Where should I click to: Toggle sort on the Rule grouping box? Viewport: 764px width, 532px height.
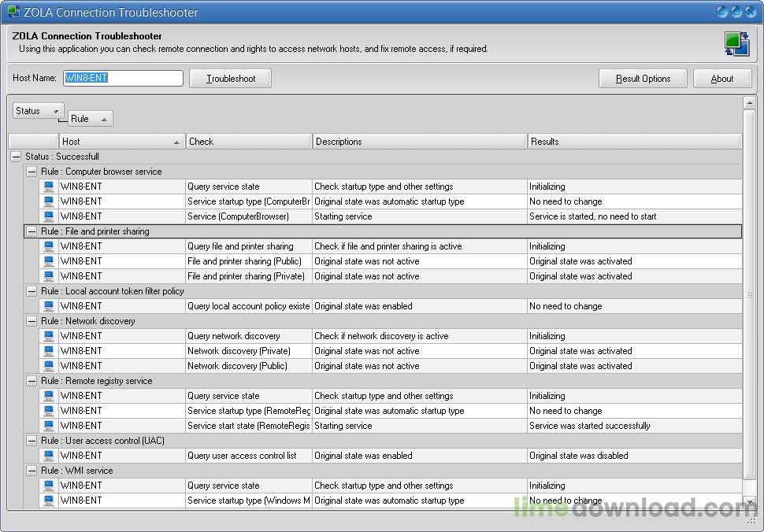tap(90, 119)
